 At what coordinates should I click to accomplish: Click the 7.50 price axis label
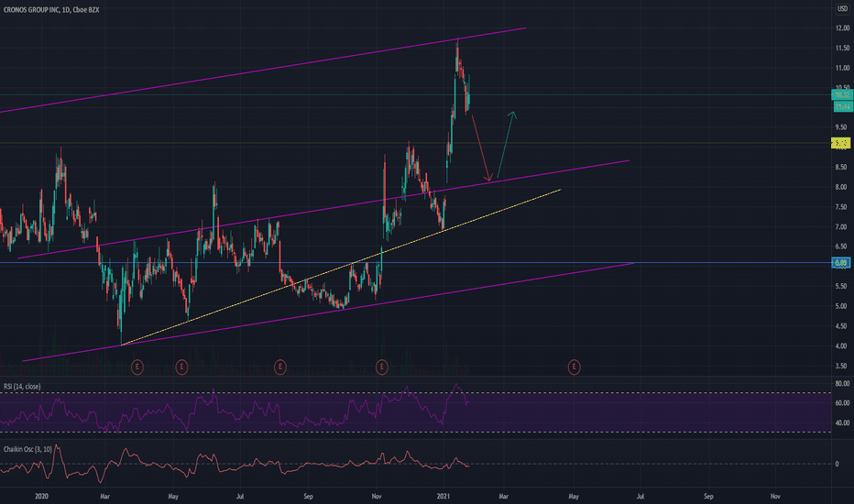coord(842,207)
